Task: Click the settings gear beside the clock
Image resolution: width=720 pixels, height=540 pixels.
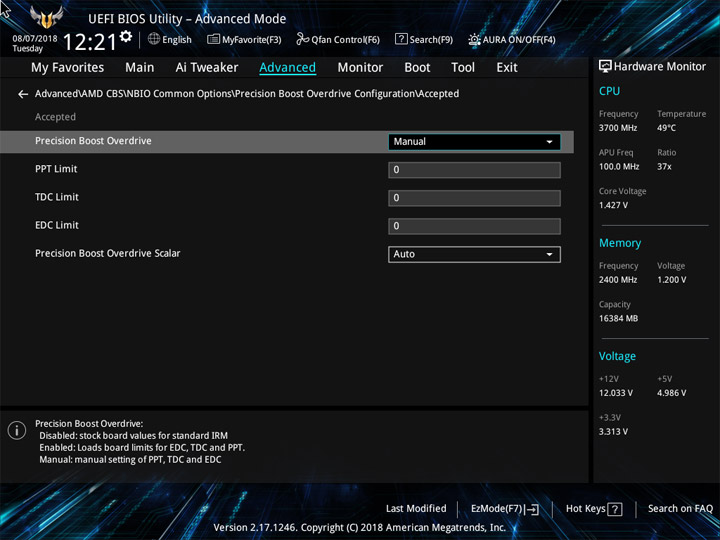Action: 126,36
